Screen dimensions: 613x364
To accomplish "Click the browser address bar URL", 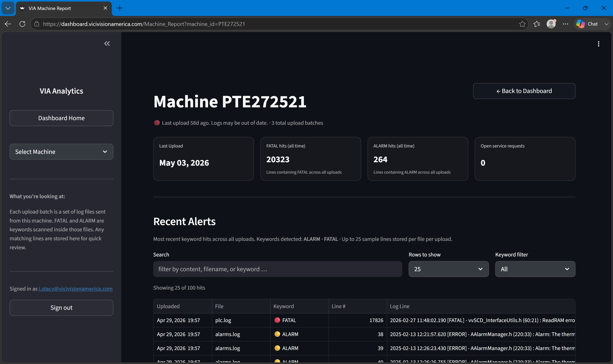I will 144,24.
